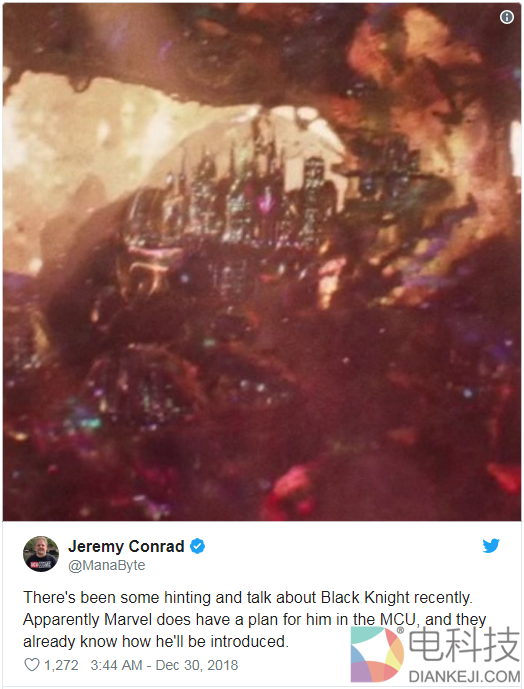Click the tweet's final line ending 'introduced'
The width and height of the screenshot is (524, 689).
click(156, 642)
